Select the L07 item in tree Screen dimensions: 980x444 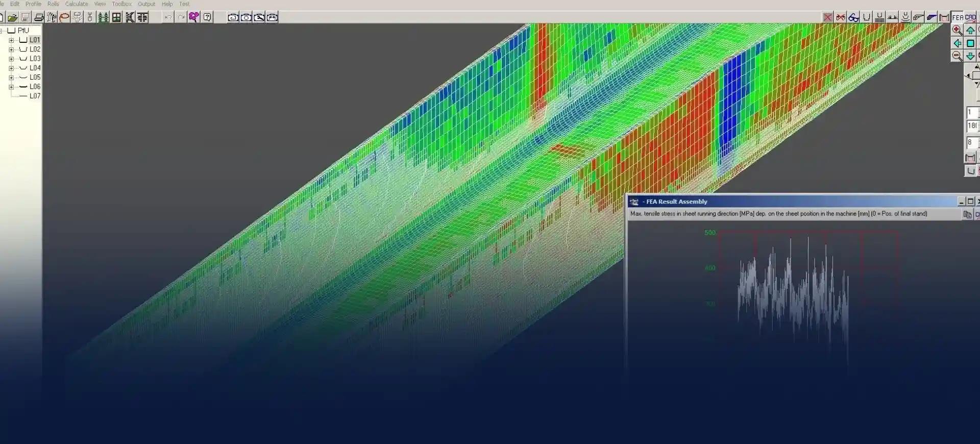coord(35,96)
